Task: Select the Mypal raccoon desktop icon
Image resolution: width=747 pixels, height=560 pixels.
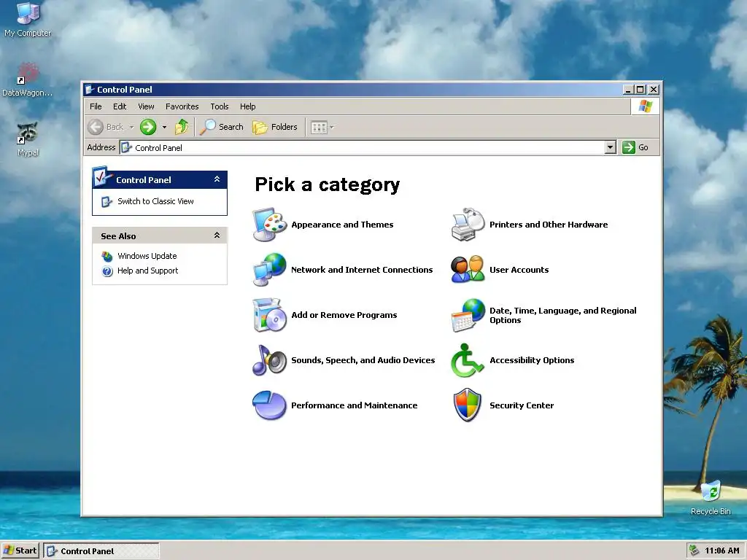Action: pos(28,133)
